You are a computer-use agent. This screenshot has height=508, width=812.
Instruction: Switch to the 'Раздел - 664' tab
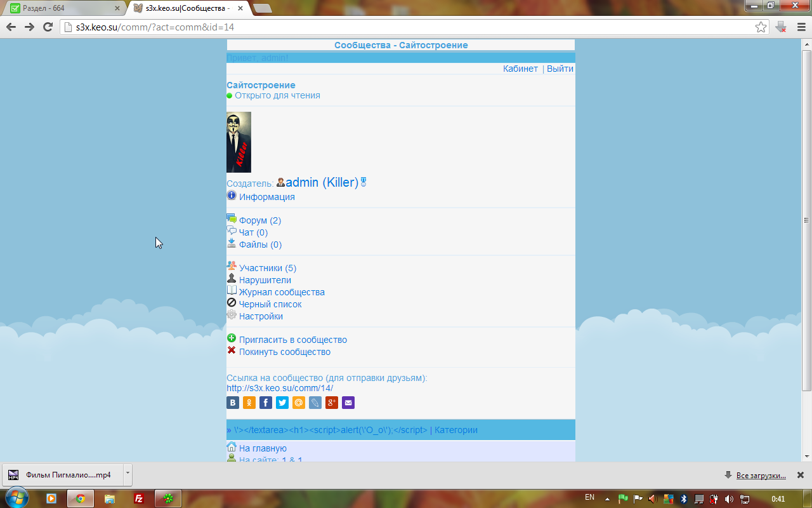[63, 8]
